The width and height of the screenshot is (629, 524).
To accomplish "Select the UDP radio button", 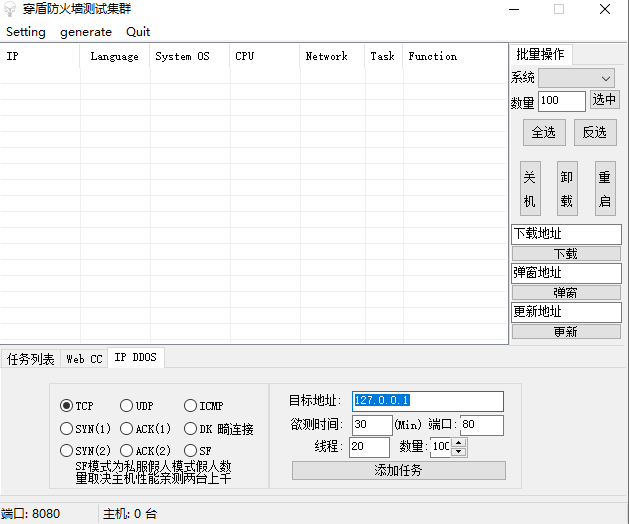I will coord(127,406).
